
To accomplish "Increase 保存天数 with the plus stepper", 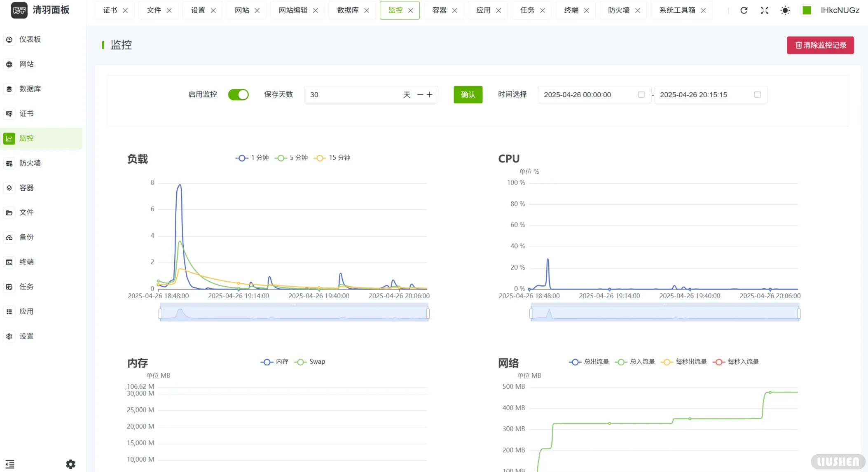I will (x=430, y=94).
